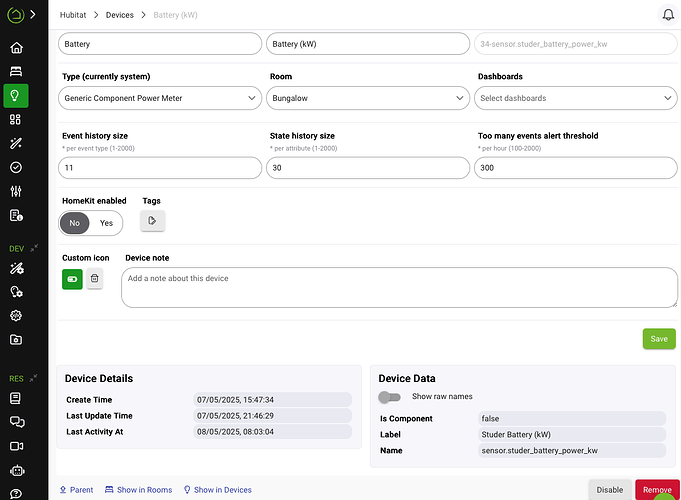The image size is (681, 500).
Task: Save the device settings
Action: click(x=659, y=339)
